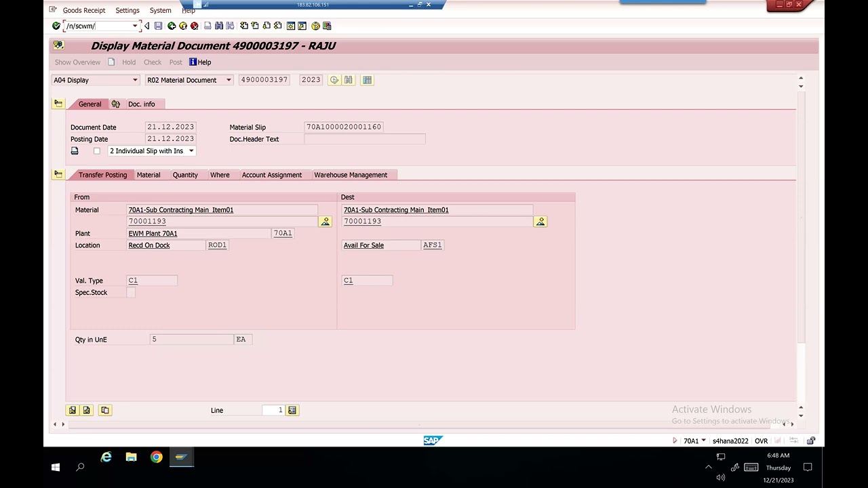This screenshot has height=488, width=868.
Task: Collapse the item detail section expander
Action: click(58, 175)
